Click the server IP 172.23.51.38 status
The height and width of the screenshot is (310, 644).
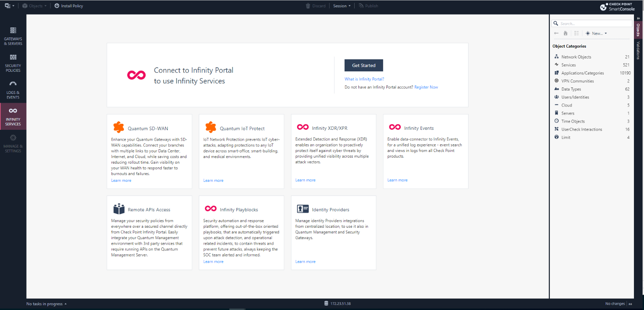click(x=338, y=304)
